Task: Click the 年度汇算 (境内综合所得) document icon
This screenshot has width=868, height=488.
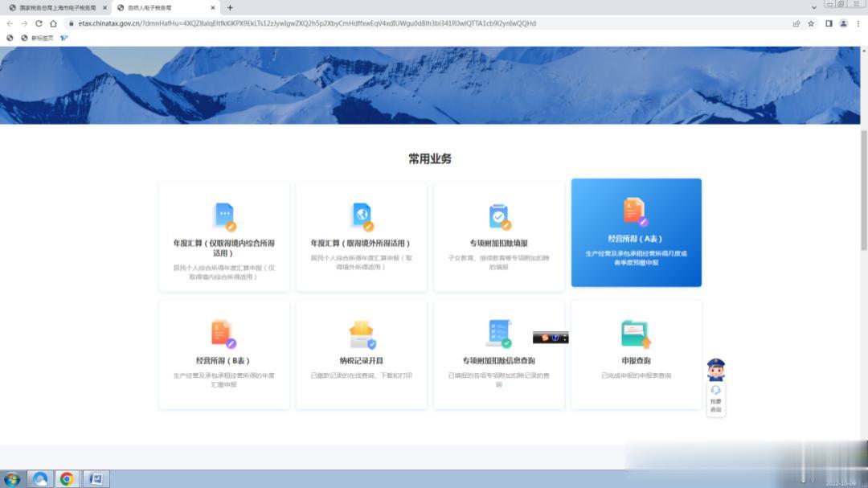Action: coord(224,216)
